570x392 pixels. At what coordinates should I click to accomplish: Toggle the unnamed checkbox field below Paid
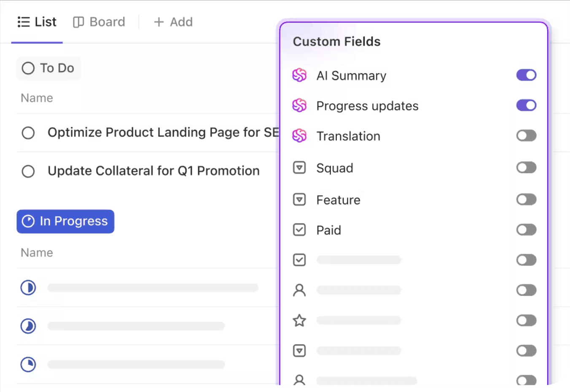coord(526,260)
